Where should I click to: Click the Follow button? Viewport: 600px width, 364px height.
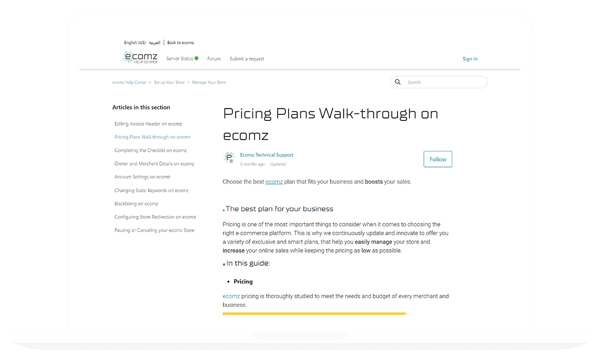[x=438, y=159]
